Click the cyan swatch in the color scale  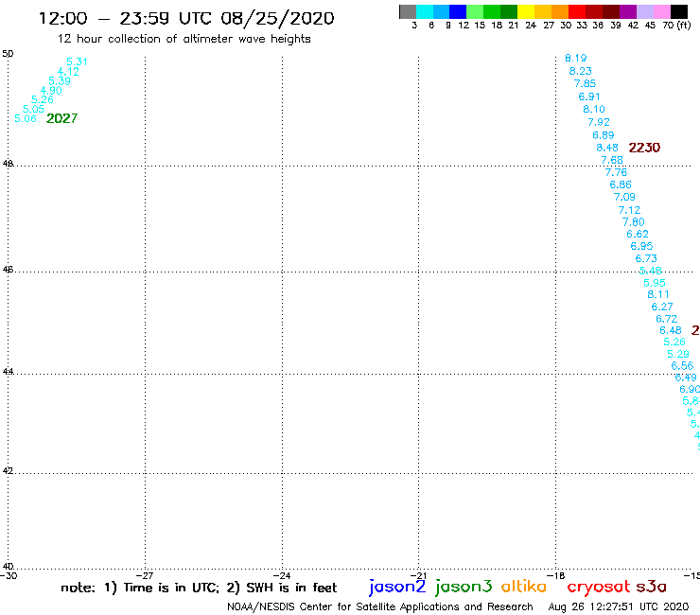(x=425, y=11)
